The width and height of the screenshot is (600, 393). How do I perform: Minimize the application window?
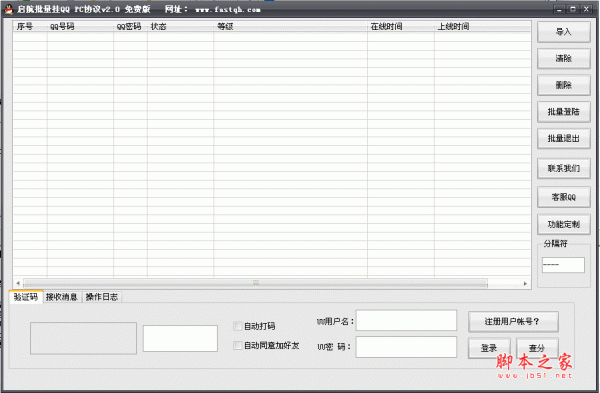559,9
